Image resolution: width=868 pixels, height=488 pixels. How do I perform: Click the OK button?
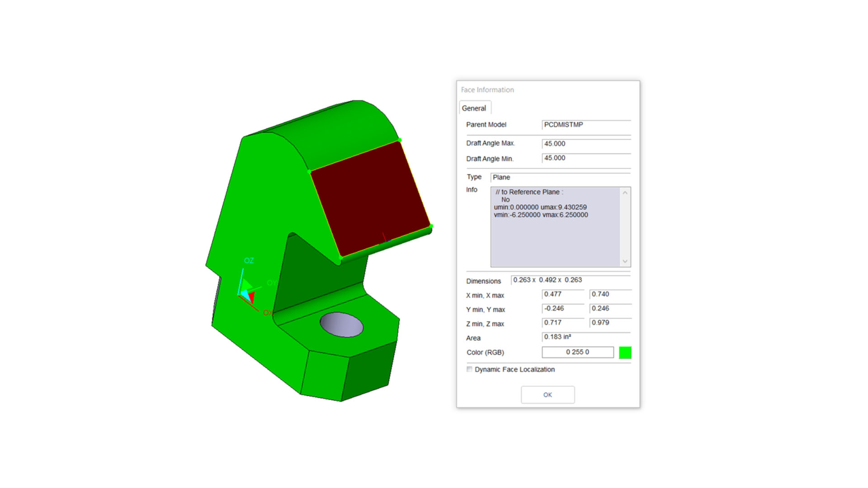(547, 394)
